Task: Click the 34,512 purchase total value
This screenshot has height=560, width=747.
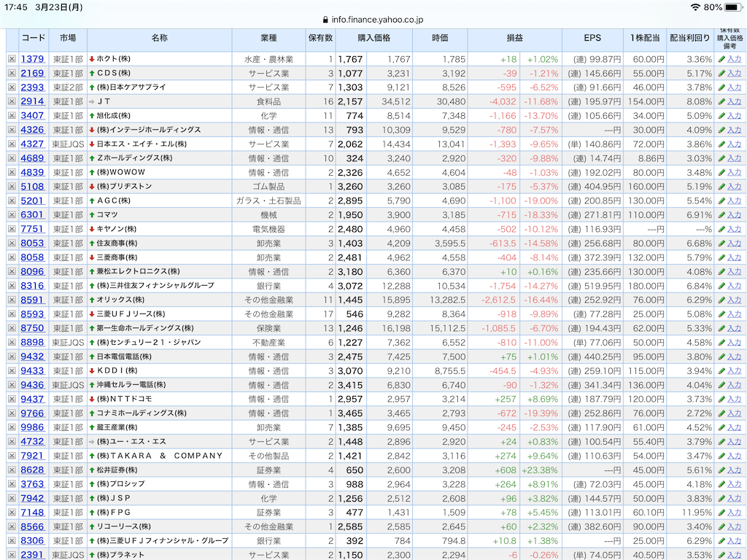Action: 396,101
